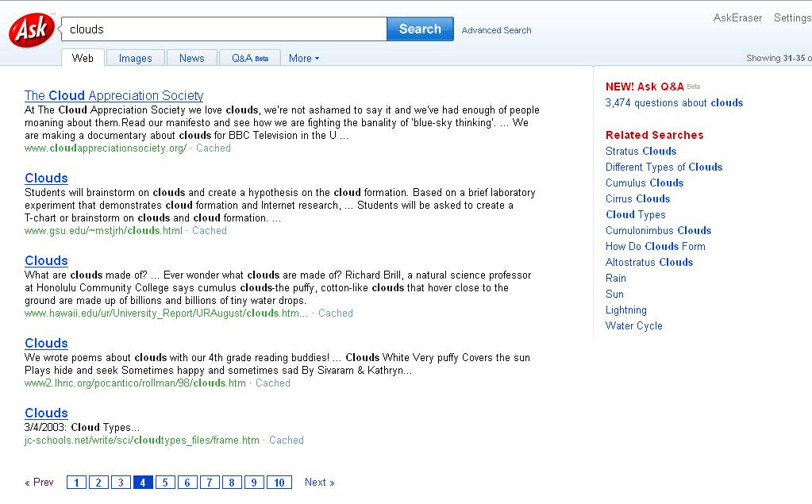Click the www.gsu.edu/~mstjrh/clouds.html URL text
Viewport: 812px width, 504px height.
coord(103,230)
